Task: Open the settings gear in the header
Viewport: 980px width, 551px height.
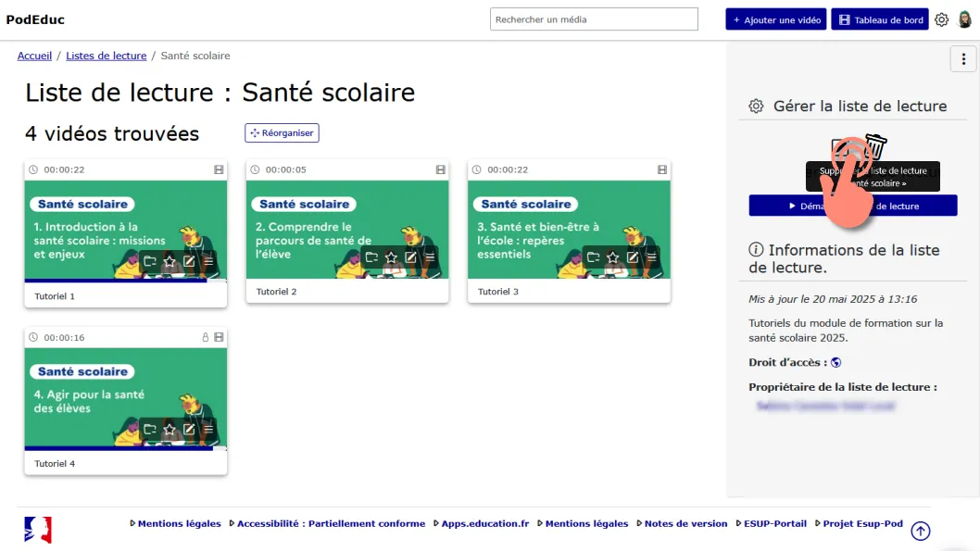Action: (x=941, y=19)
